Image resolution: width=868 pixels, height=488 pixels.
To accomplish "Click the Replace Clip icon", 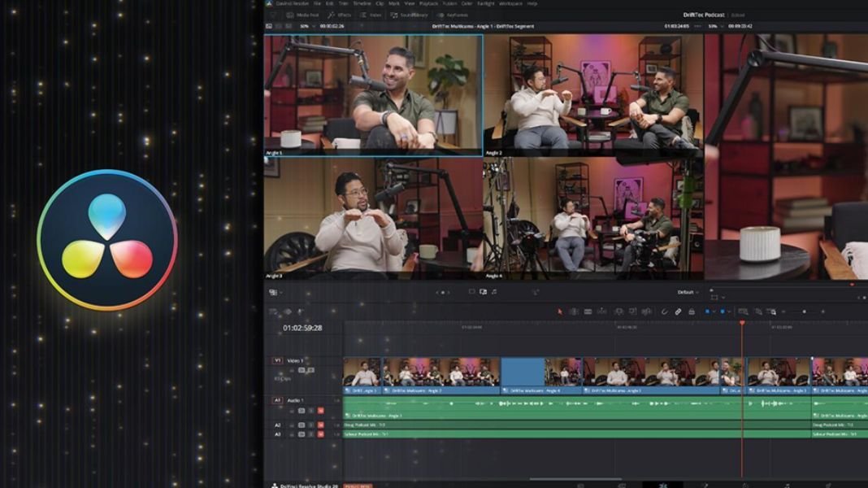I will (x=646, y=312).
